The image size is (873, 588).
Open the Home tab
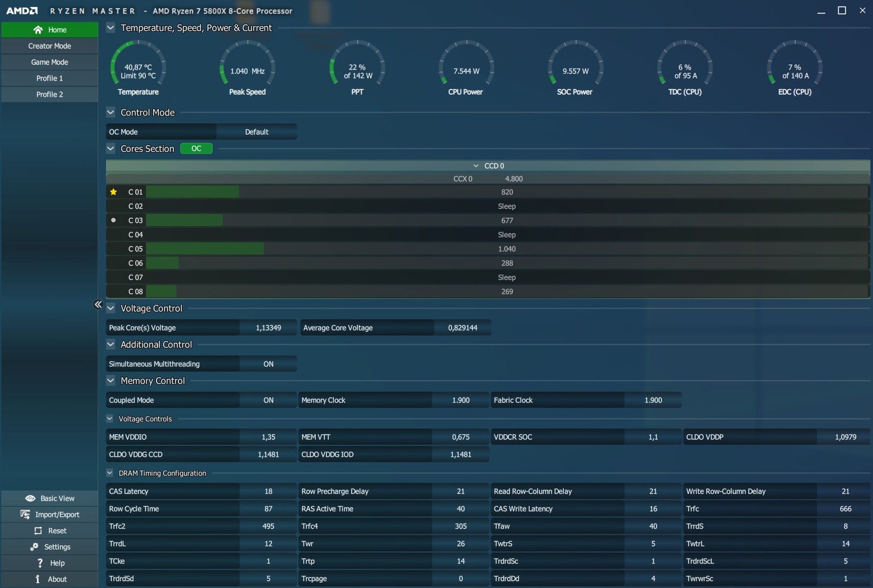click(49, 30)
